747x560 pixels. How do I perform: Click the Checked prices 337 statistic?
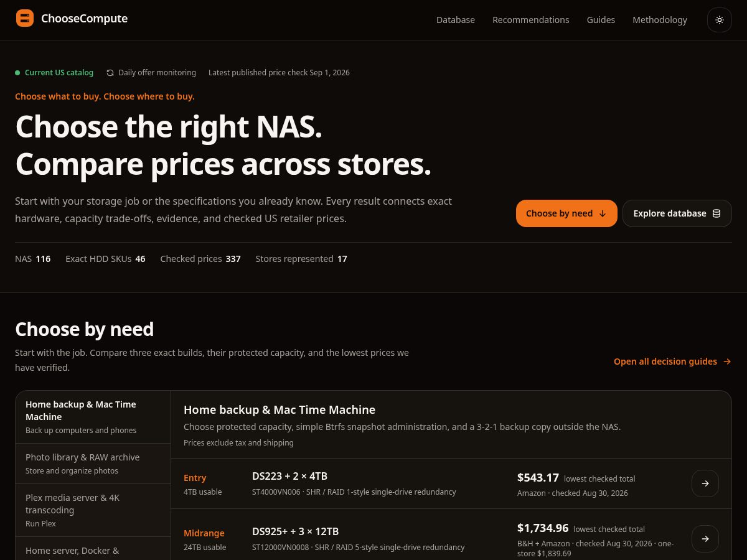[x=200, y=259]
